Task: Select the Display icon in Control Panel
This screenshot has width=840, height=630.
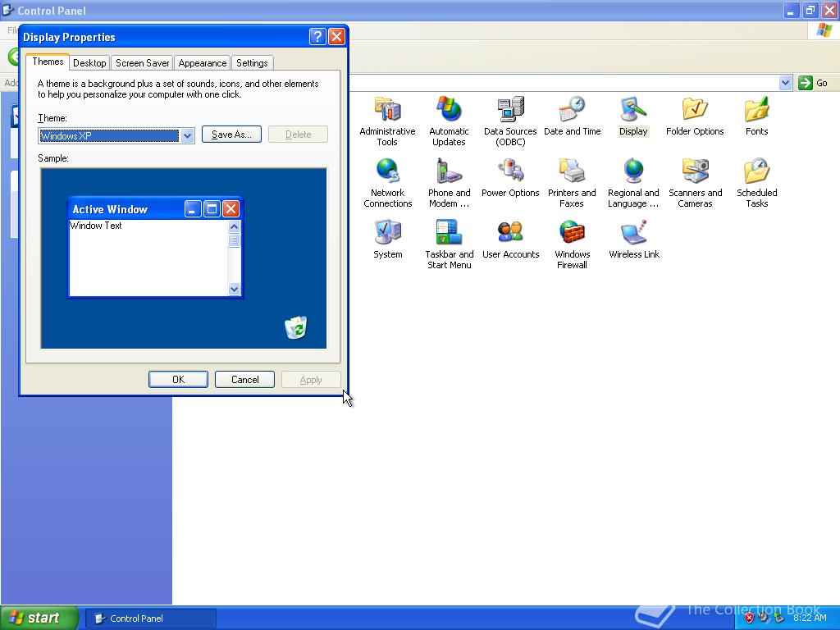Action: pos(633,109)
